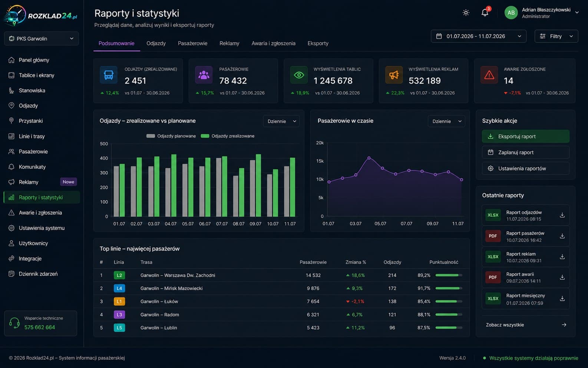Switch to the Awaria i zgłoszenia tab
This screenshot has height=368, width=588.
point(273,43)
